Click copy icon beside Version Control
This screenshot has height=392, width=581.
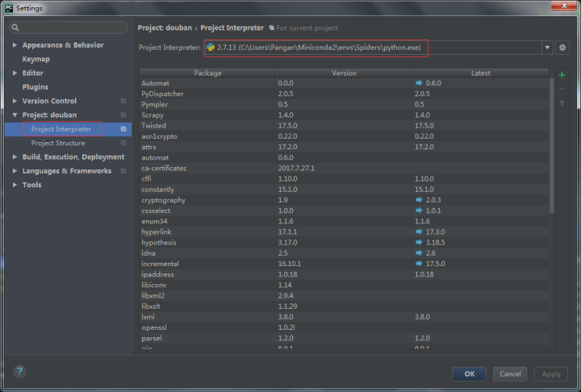point(123,101)
